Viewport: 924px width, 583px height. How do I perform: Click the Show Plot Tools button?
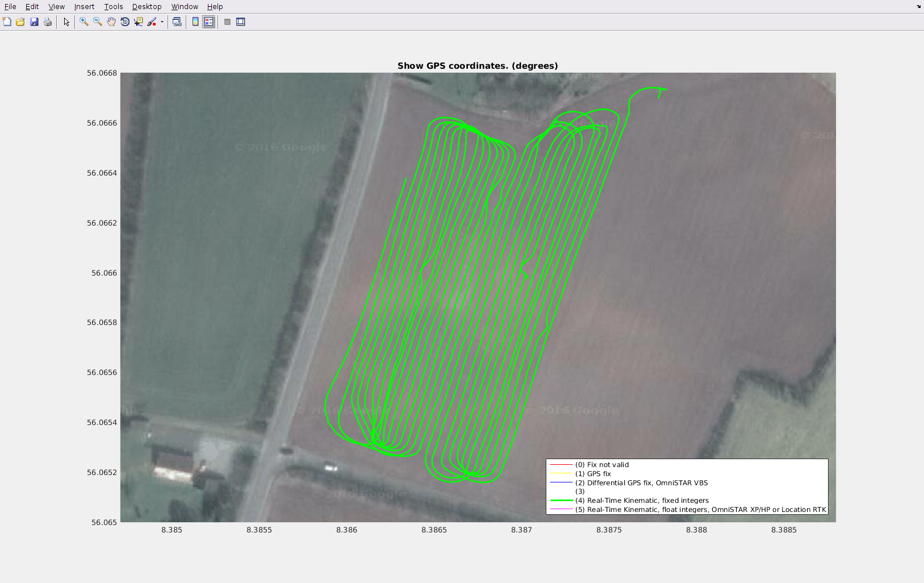click(x=241, y=22)
